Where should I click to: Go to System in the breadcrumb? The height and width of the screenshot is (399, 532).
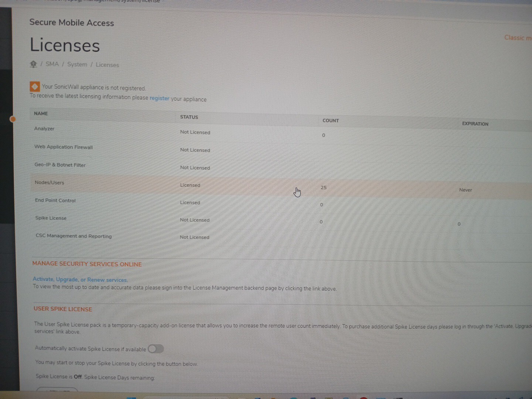(x=77, y=64)
